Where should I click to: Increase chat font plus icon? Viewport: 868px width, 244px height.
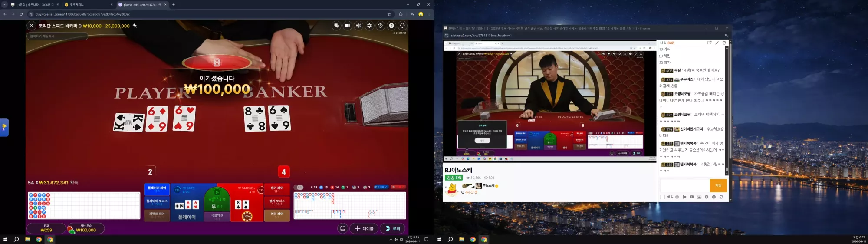(707, 197)
